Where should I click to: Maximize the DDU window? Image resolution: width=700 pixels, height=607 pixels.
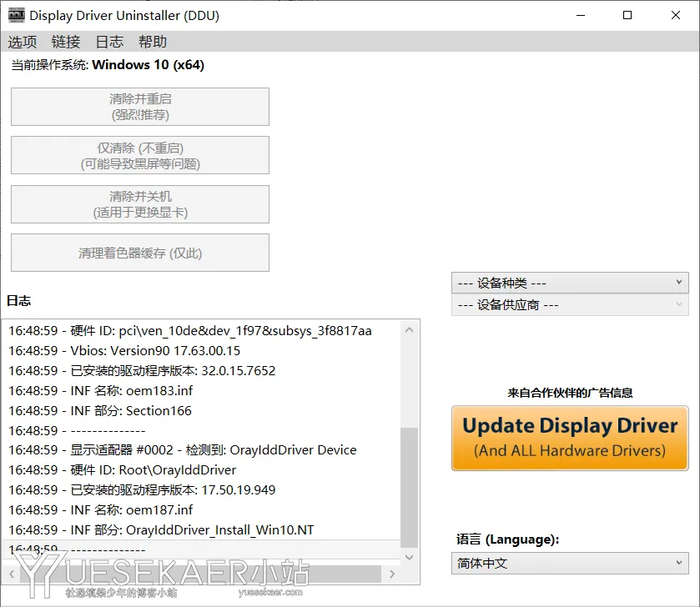pos(627,15)
